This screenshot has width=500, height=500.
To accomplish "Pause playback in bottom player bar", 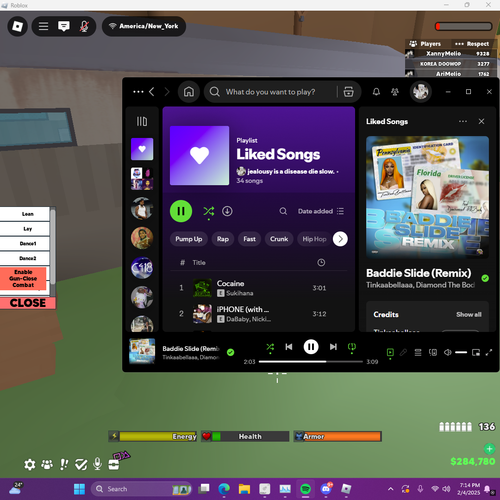I will point(311,347).
